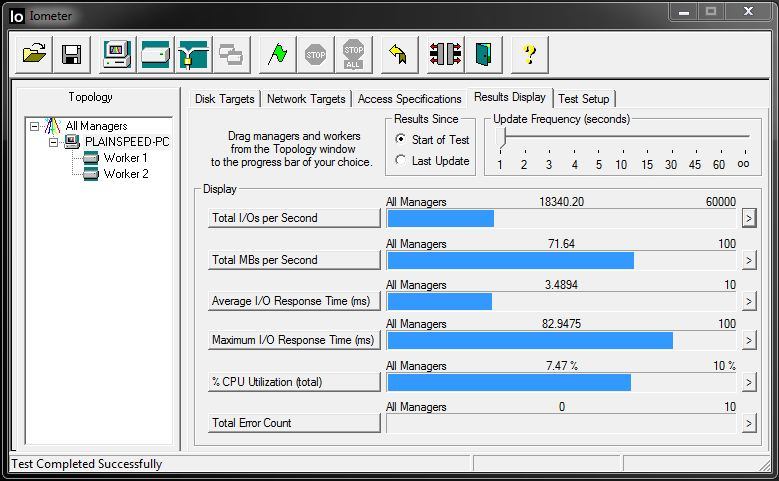The height and width of the screenshot is (481, 779).
Task: Click 71.64 MBs per second value
Action: point(561,244)
